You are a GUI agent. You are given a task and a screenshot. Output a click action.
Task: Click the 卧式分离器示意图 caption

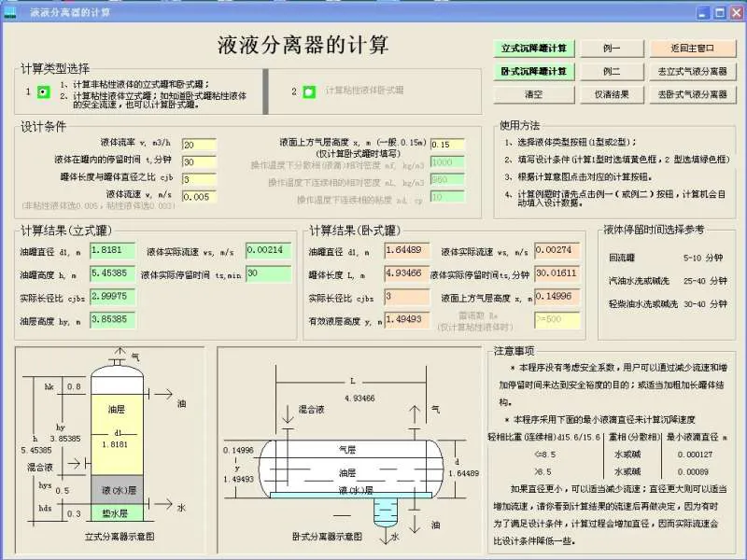pos(327,537)
